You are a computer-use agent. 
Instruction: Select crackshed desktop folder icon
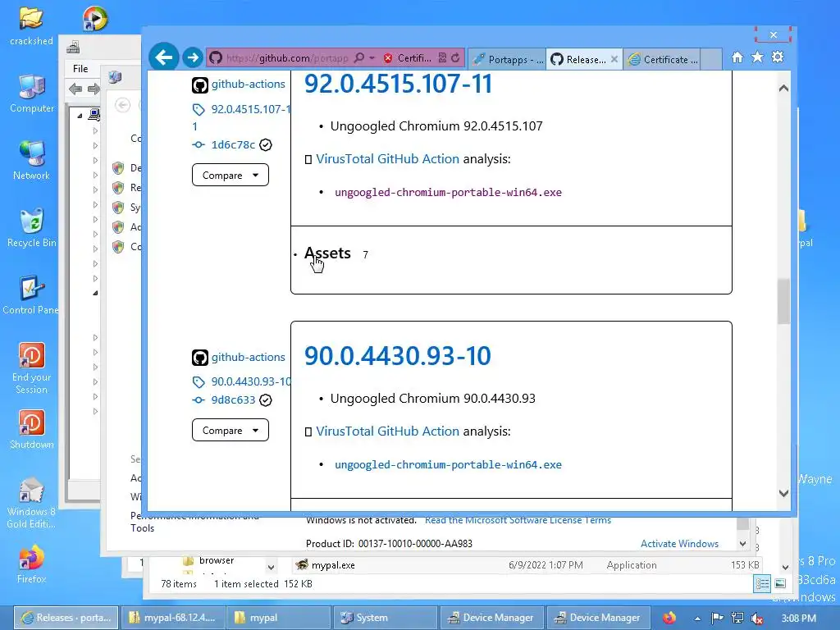[x=31, y=25]
